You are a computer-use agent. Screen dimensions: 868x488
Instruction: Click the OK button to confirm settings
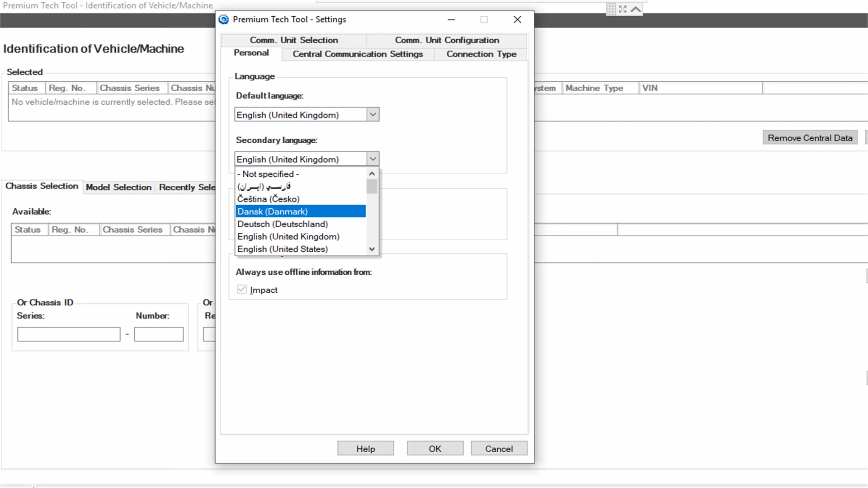pos(435,448)
